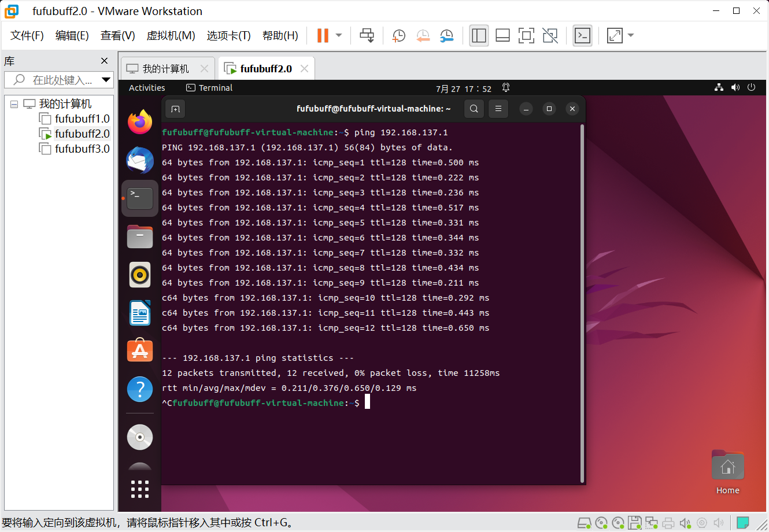
Task: Open the 选项卡(T) menu
Action: coord(229,36)
